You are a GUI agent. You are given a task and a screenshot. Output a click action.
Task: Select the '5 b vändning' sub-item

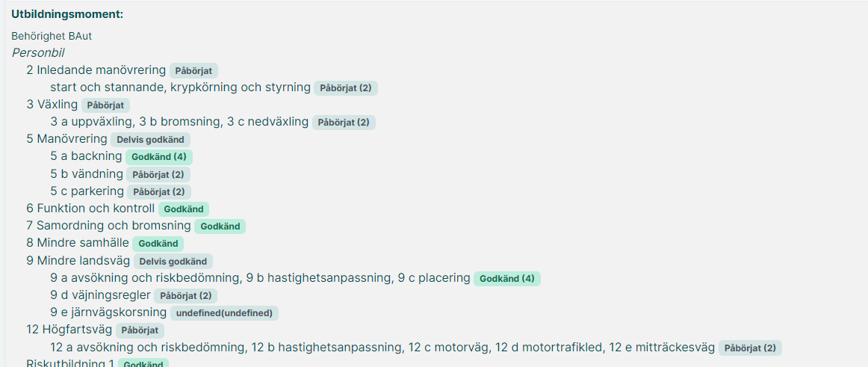[x=87, y=174]
